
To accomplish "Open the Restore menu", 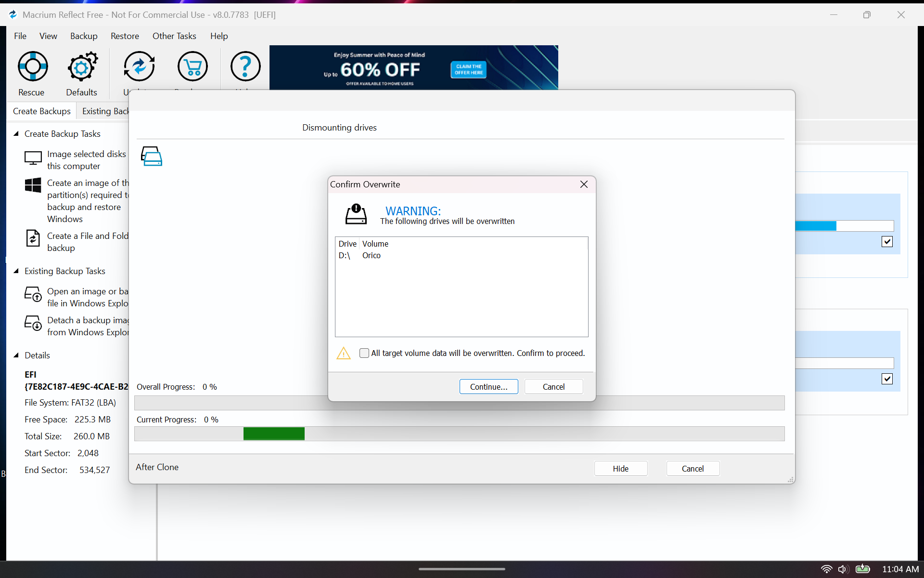I will coord(125,36).
